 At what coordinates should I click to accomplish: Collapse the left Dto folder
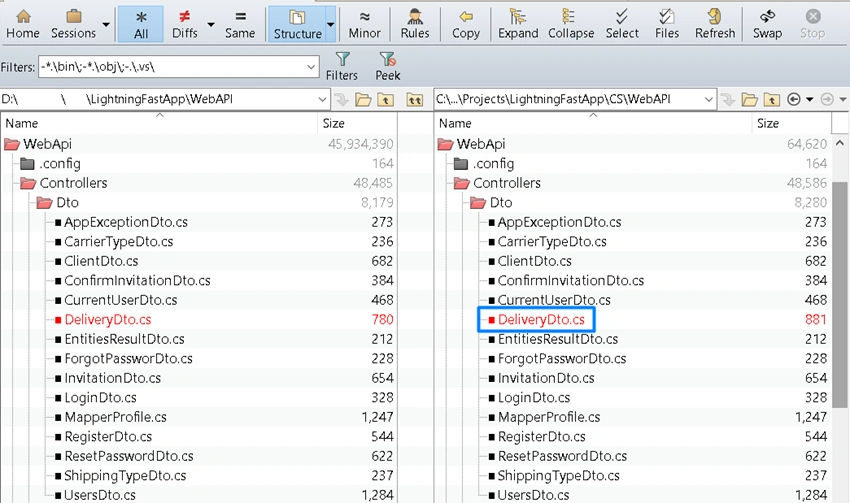[x=44, y=203]
